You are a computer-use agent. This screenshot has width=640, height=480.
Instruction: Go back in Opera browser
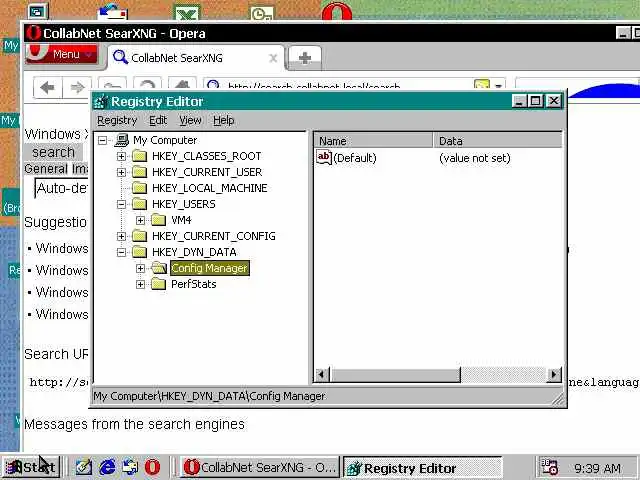(x=48, y=87)
